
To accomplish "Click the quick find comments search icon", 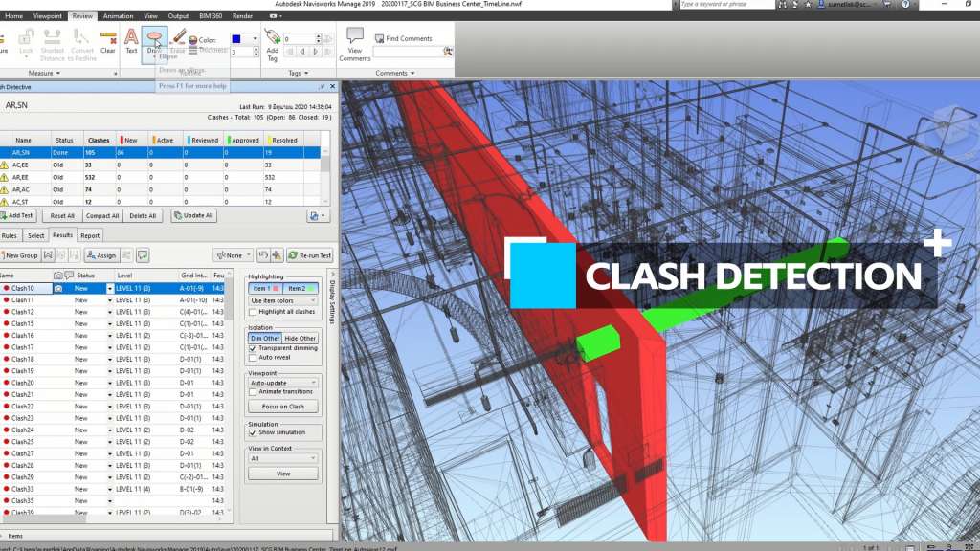I will (x=448, y=52).
